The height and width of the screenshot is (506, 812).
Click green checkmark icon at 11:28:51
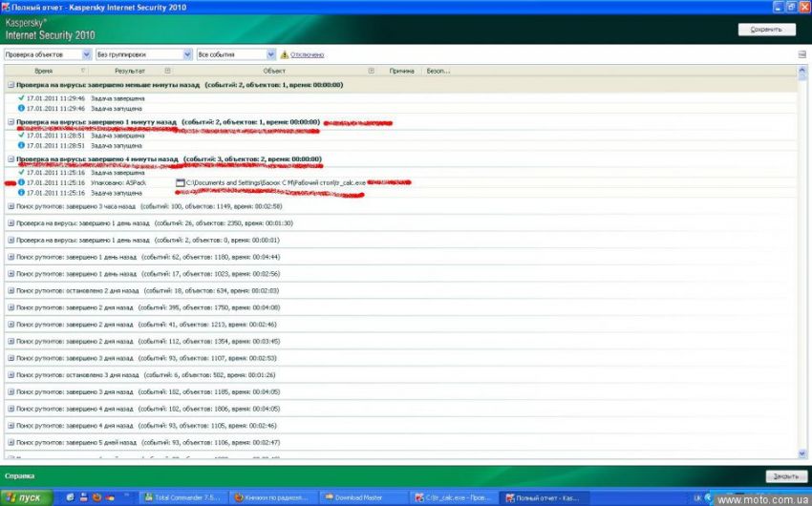pyautogui.click(x=21, y=135)
